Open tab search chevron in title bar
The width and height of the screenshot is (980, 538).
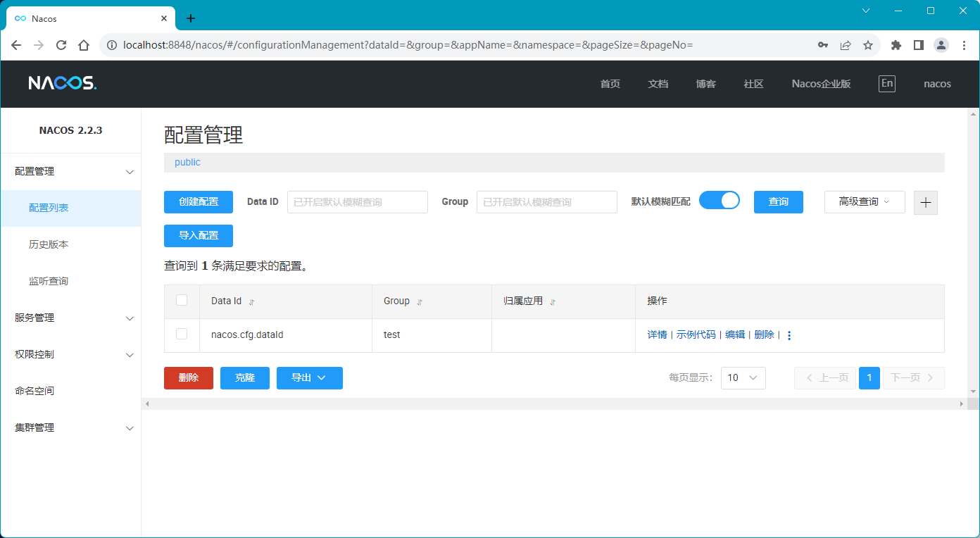point(866,11)
